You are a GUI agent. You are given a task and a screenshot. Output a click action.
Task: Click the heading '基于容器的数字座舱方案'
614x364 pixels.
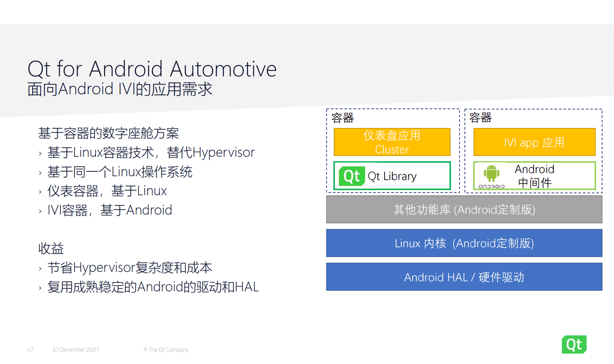109,133
